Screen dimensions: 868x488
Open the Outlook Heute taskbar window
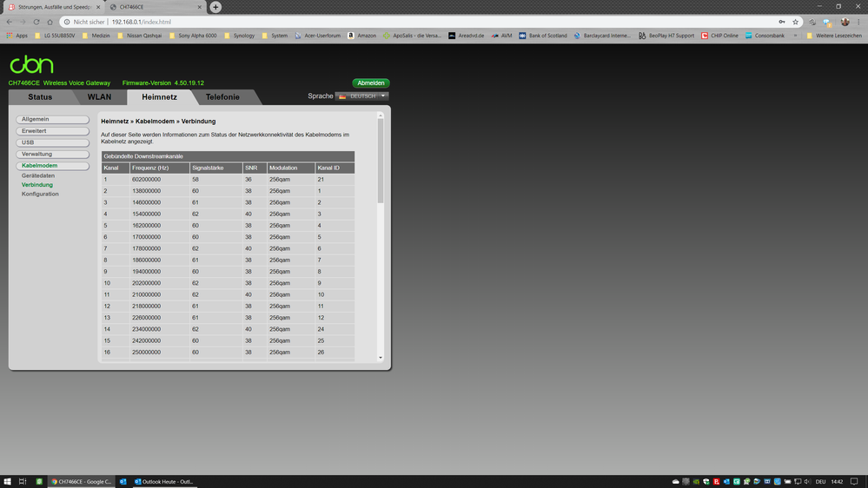164,481
